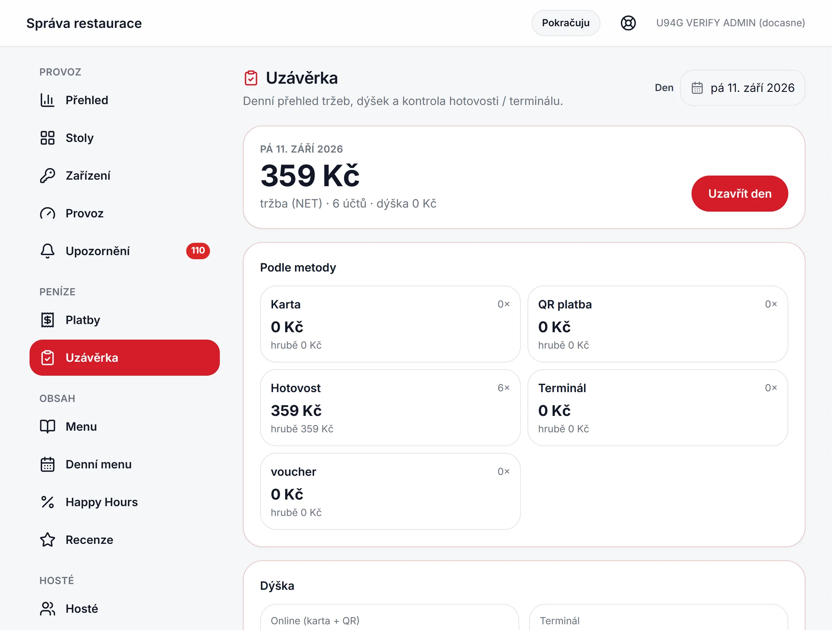Image resolution: width=840 pixels, height=630 pixels.
Task: Click the calendar icon in date selector
Action: point(697,88)
